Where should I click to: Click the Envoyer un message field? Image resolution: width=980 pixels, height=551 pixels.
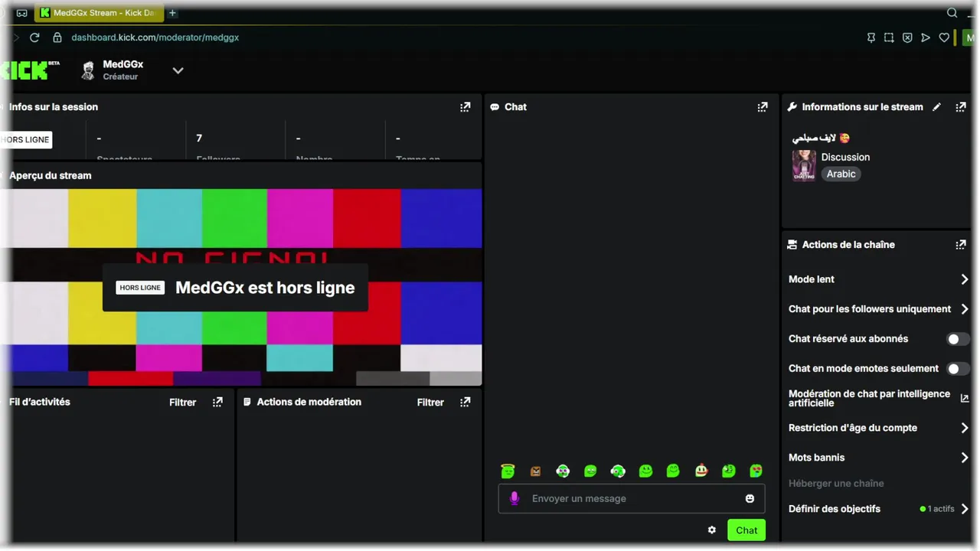tap(632, 498)
